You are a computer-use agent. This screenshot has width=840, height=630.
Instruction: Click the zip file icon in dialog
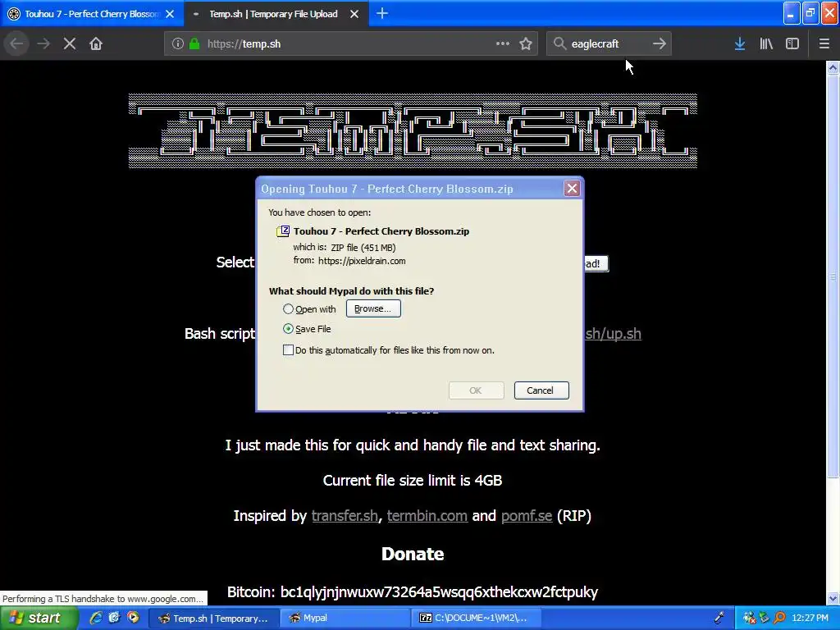pos(283,231)
